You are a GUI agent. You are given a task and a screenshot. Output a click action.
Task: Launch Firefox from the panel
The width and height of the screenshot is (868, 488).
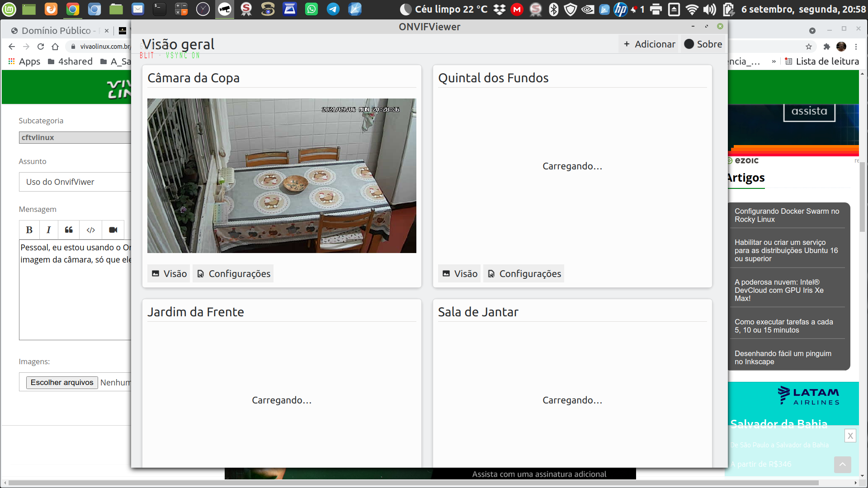[51, 9]
